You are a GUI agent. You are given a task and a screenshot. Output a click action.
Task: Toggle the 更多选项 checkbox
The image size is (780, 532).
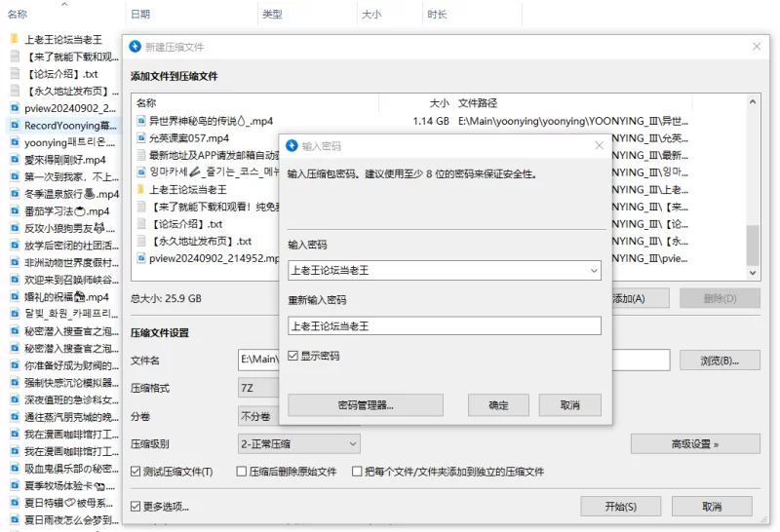point(136,506)
